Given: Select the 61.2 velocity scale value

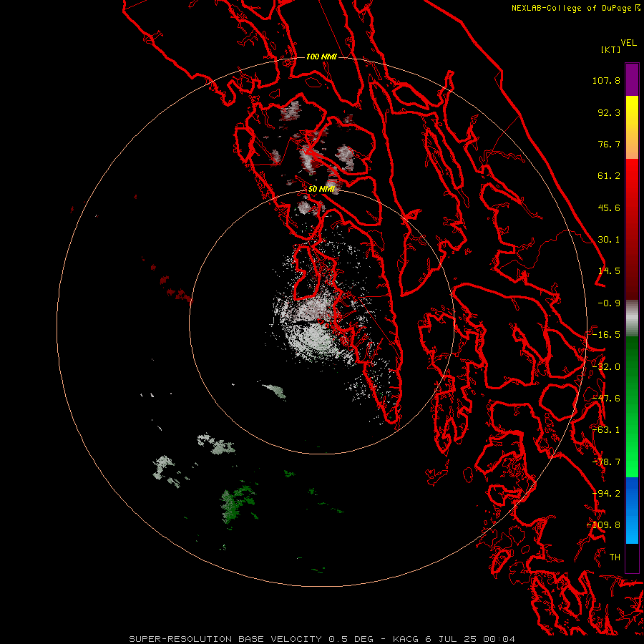Looking at the screenshot, I should [x=609, y=176].
